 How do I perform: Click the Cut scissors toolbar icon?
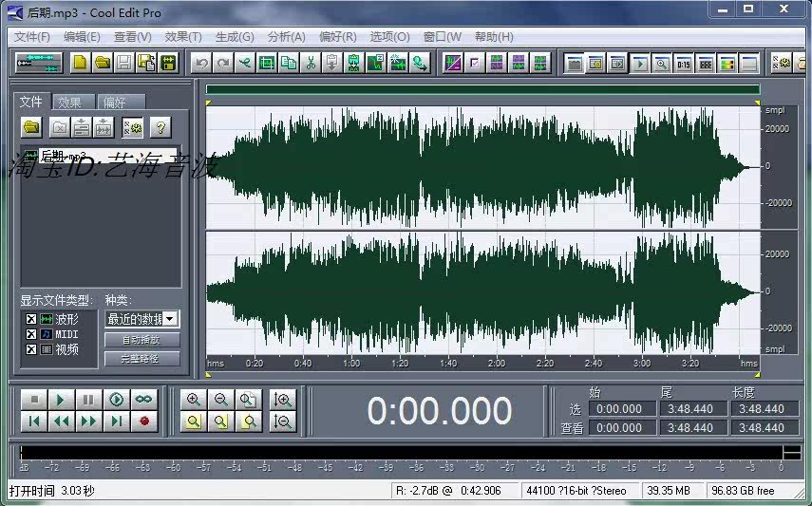(x=311, y=64)
